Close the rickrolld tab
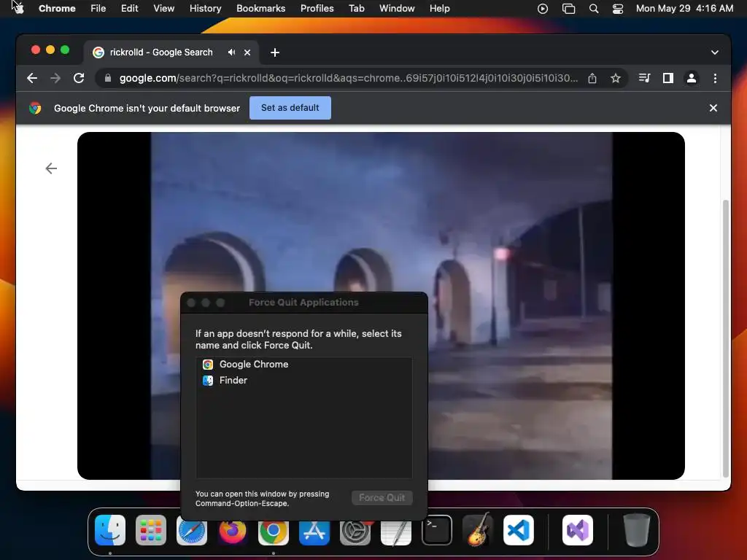The image size is (747, 560). click(x=247, y=52)
